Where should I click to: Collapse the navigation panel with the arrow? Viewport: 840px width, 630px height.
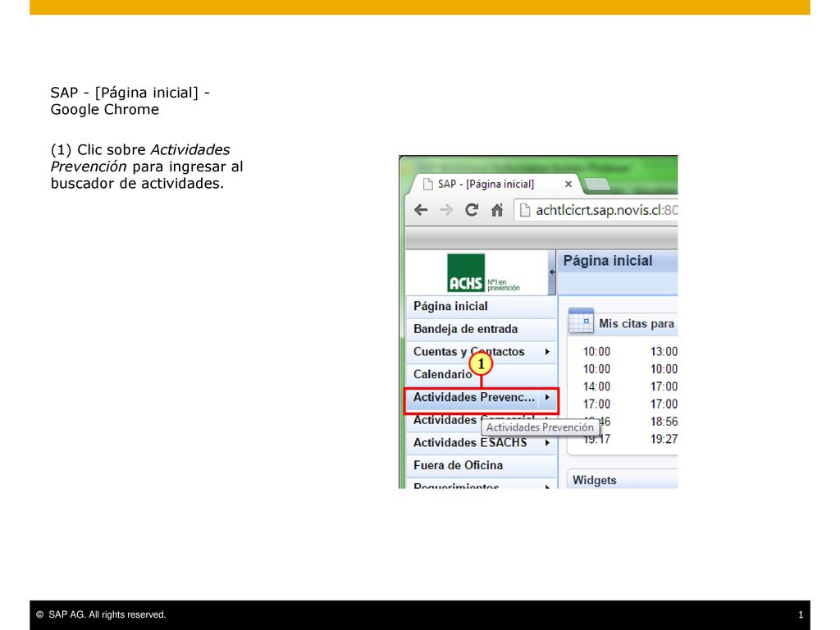click(552, 272)
